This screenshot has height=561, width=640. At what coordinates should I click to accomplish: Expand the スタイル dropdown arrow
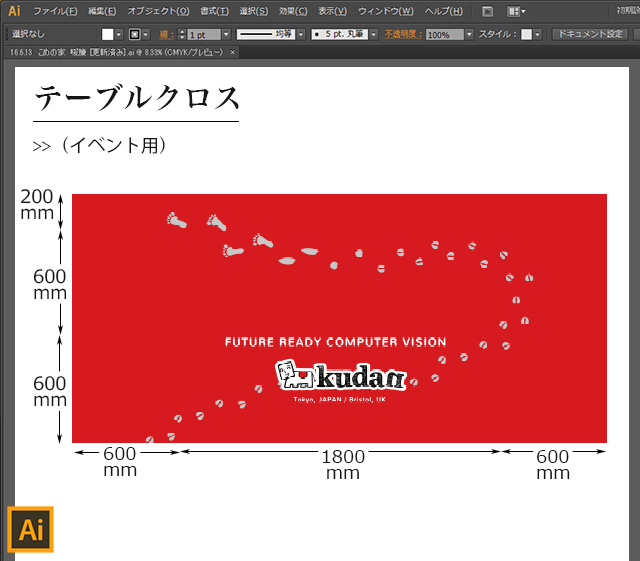pyautogui.click(x=538, y=34)
